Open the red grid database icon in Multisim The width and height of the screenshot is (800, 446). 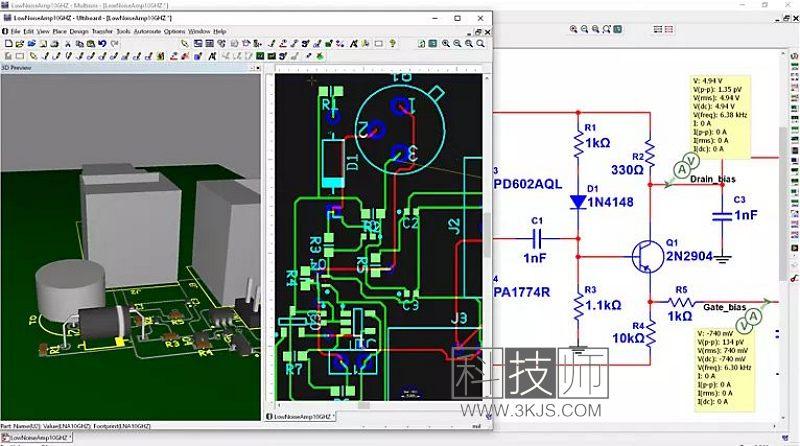668,30
